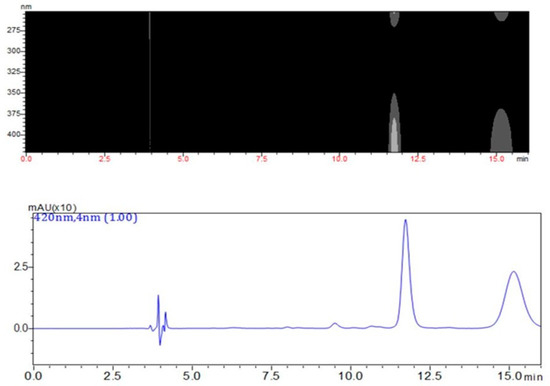Click the small peak near 9.5 min
The image size is (550, 386).
click(335, 324)
